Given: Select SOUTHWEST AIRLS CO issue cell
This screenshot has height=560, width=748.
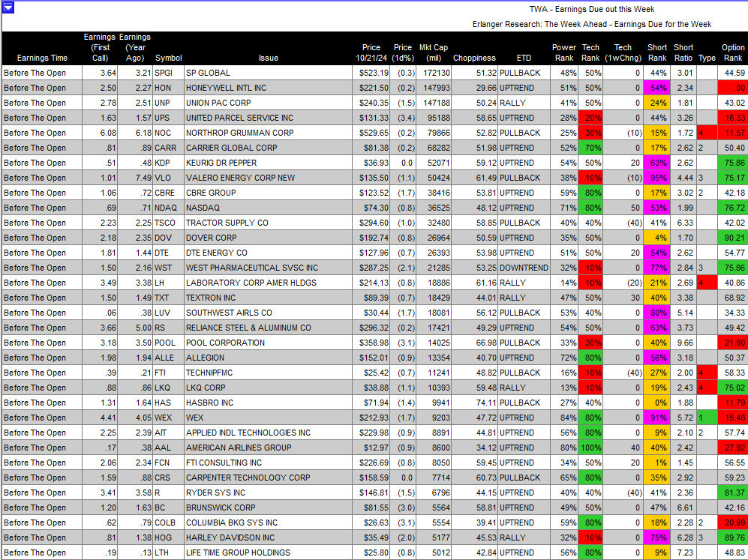Looking at the screenshot, I should point(268,313).
